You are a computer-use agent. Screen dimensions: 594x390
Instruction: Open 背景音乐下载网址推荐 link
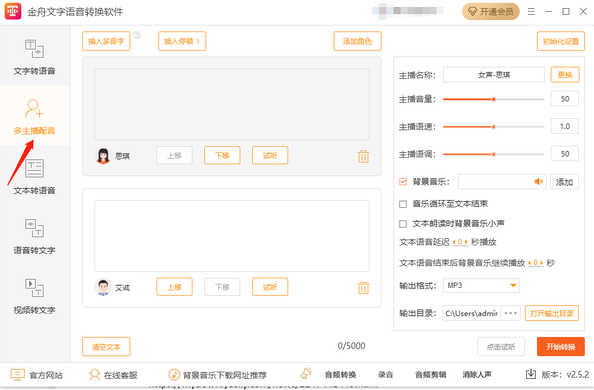217,375
